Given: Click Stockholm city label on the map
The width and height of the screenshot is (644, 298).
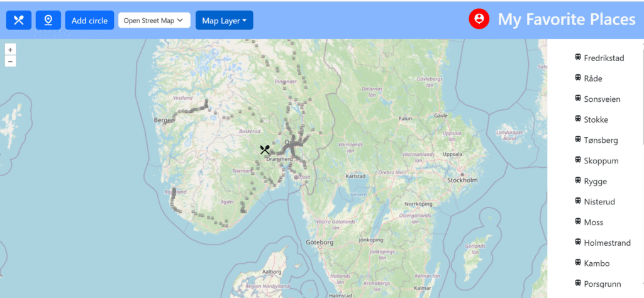Looking at the screenshot, I should (462, 180).
